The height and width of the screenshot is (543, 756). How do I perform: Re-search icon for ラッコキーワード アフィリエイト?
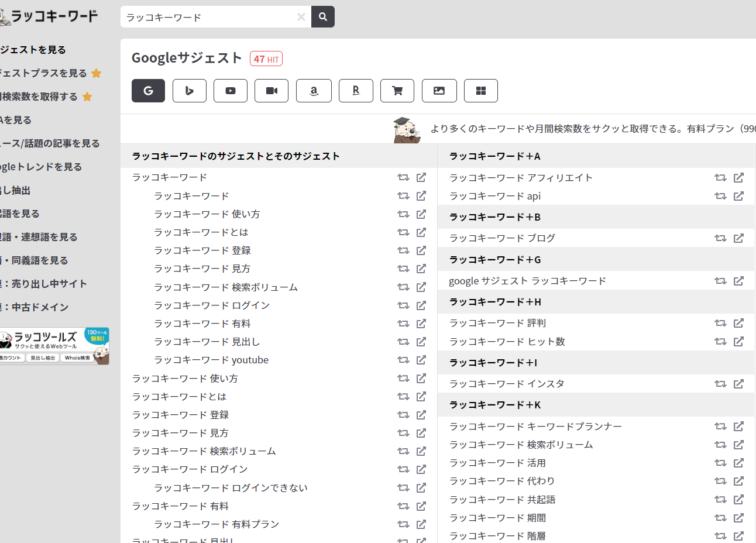[x=720, y=177]
